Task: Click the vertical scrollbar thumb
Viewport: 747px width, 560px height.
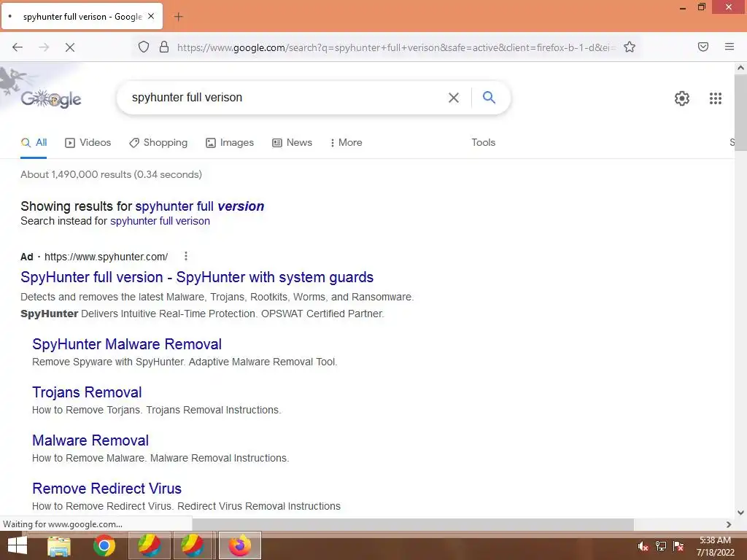Action: [740, 112]
